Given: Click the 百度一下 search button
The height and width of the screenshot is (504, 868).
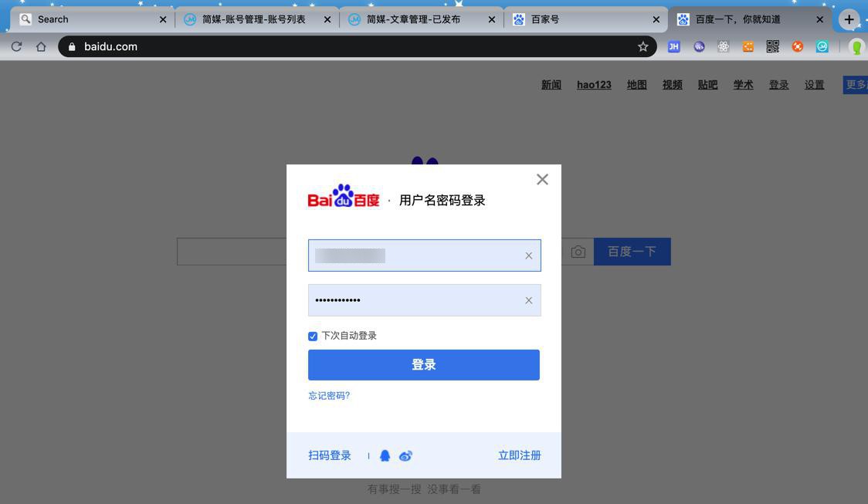Looking at the screenshot, I should (x=632, y=252).
